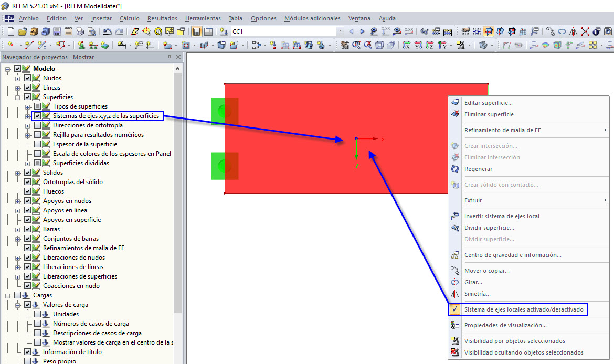Screen dimensions: 614x364
Task: Open the Herramientas menu
Action: [x=203, y=18]
